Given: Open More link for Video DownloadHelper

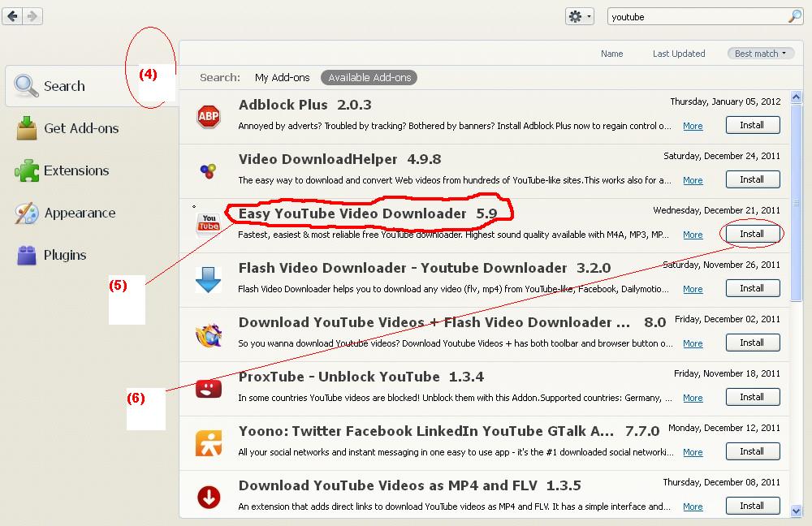Looking at the screenshot, I should [693, 180].
